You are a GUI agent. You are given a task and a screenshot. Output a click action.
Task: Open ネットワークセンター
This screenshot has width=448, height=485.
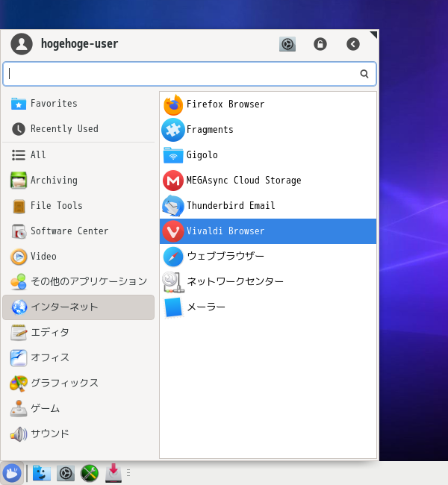268,282
